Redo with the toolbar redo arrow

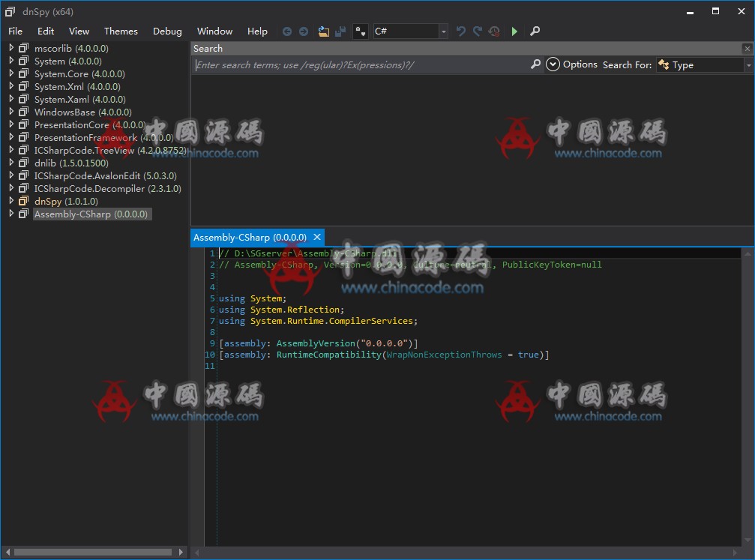coord(477,31)
